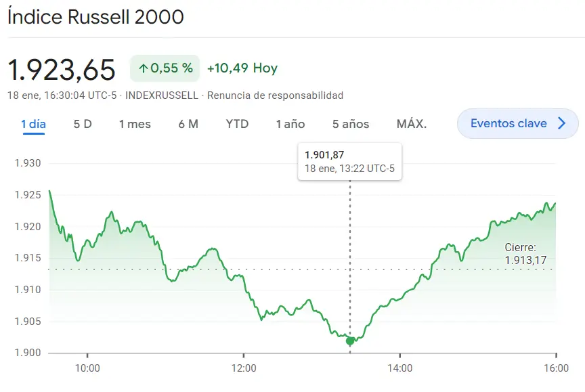This screenshot has height=392, width=585.
Task: View the 5 años chart range
Action: coord(351,124)
